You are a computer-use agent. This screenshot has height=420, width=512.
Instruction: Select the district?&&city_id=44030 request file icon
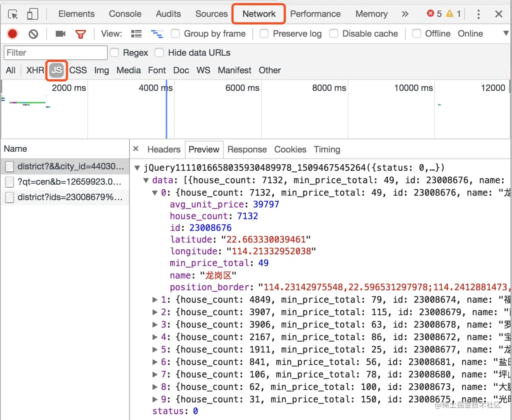tap(9, 167)
